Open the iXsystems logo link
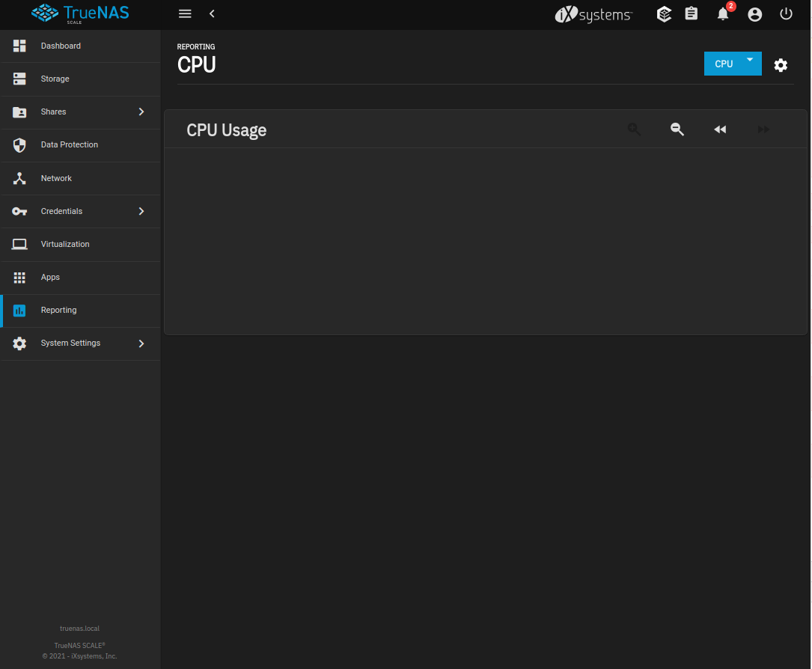This screenshot has width=812, height=669. pos(593,14)
